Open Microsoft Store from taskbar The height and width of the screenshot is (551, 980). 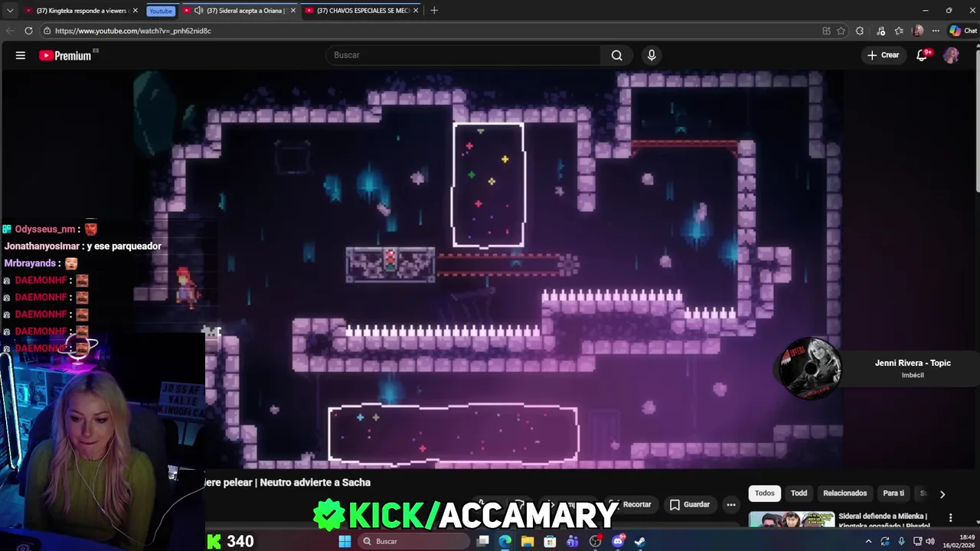coord(550,541)
